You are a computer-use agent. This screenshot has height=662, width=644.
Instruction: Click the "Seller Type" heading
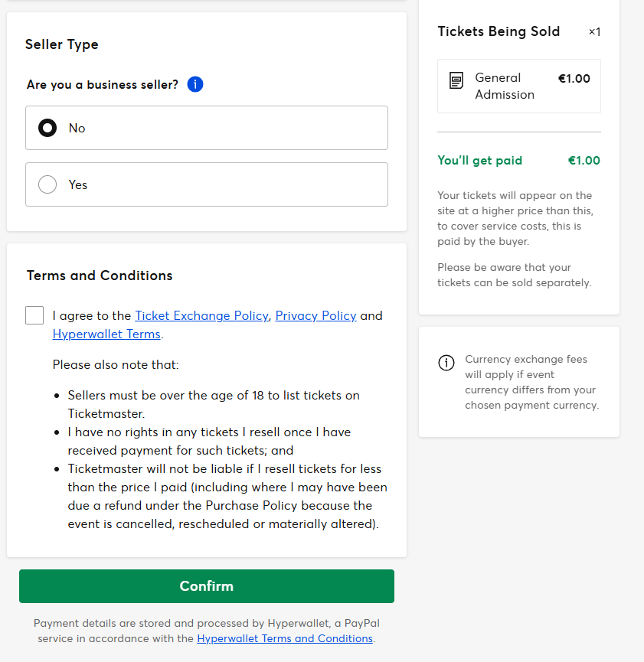(62, 44)
